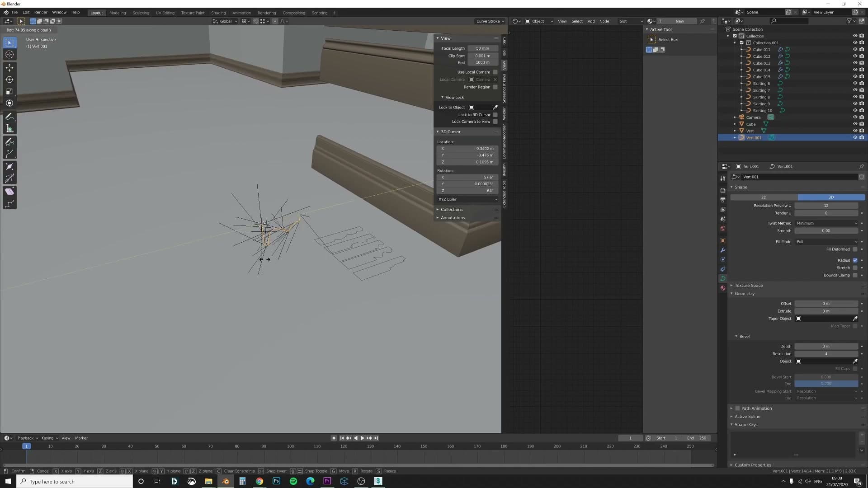This screenshot has height=488, width=868.
Task: Open the Physics properties tab
Action: [x=723, y=260]
